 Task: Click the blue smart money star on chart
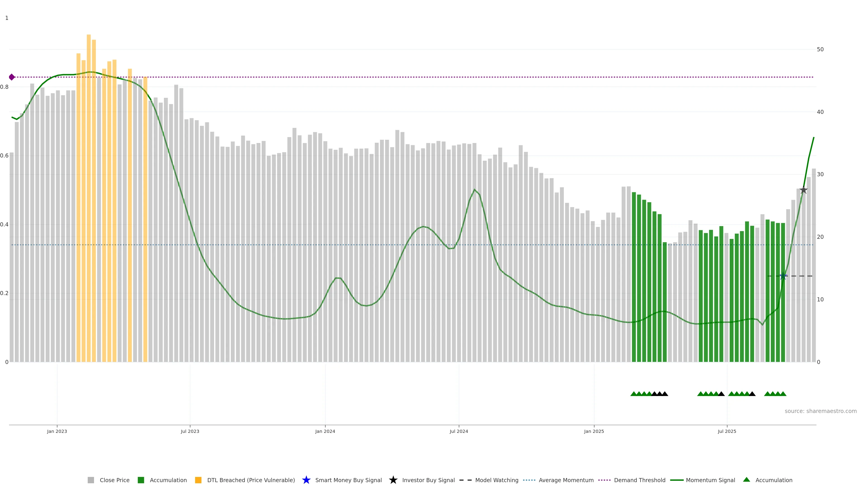pyautogui.click(x=783, y=276)
